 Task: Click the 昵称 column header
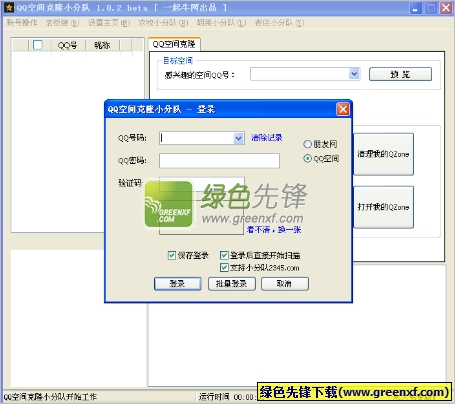click(102, 45)
